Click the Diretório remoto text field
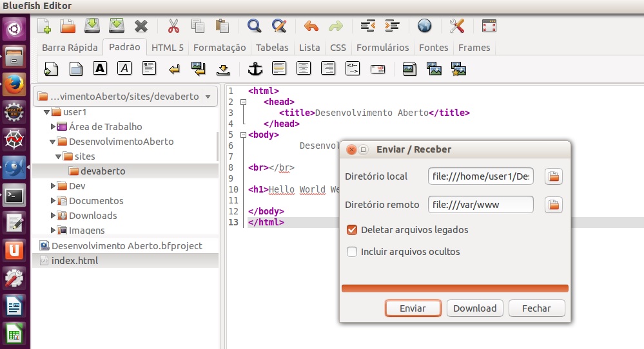 481,205
